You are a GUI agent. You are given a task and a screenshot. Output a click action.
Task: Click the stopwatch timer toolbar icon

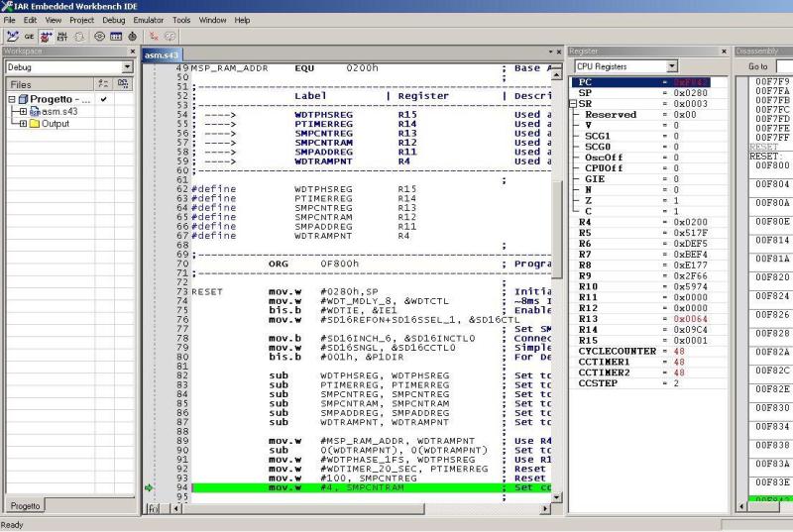click(133, 37)
